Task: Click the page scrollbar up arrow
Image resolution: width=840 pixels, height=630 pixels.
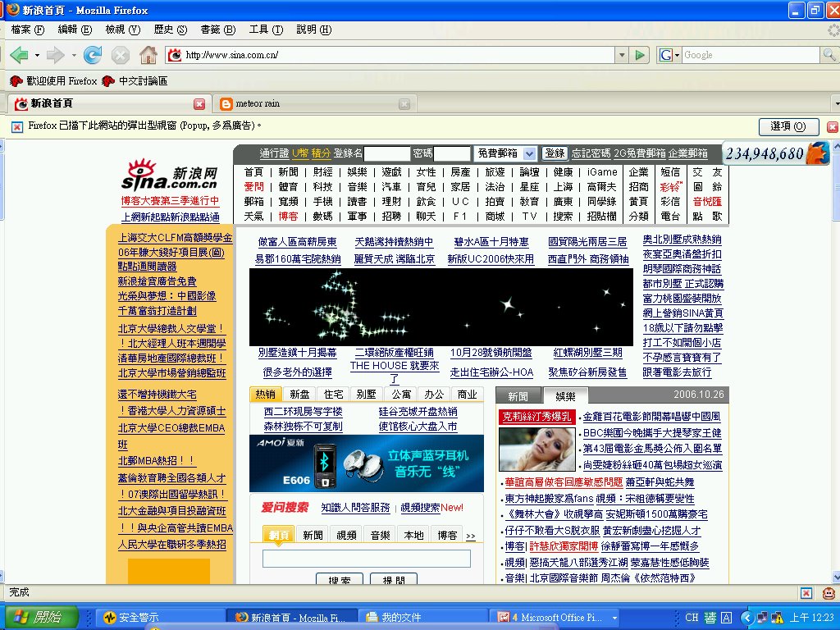Action: (836, 146)
